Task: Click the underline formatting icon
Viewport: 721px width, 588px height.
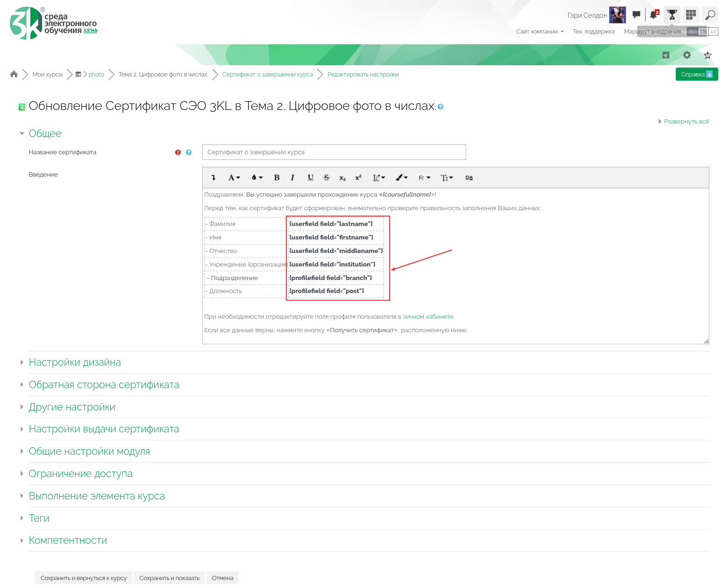Action: click(x=310, y=178)
